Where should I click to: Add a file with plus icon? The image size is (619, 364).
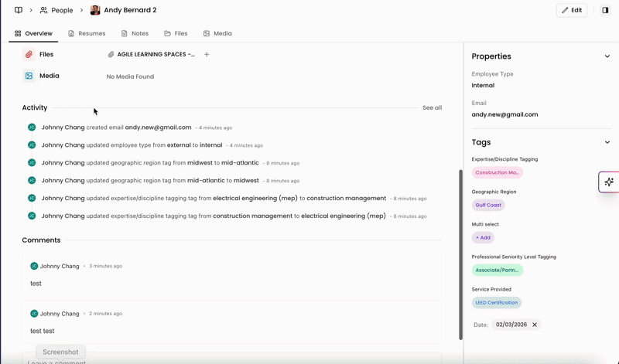(x=207, y=54)
